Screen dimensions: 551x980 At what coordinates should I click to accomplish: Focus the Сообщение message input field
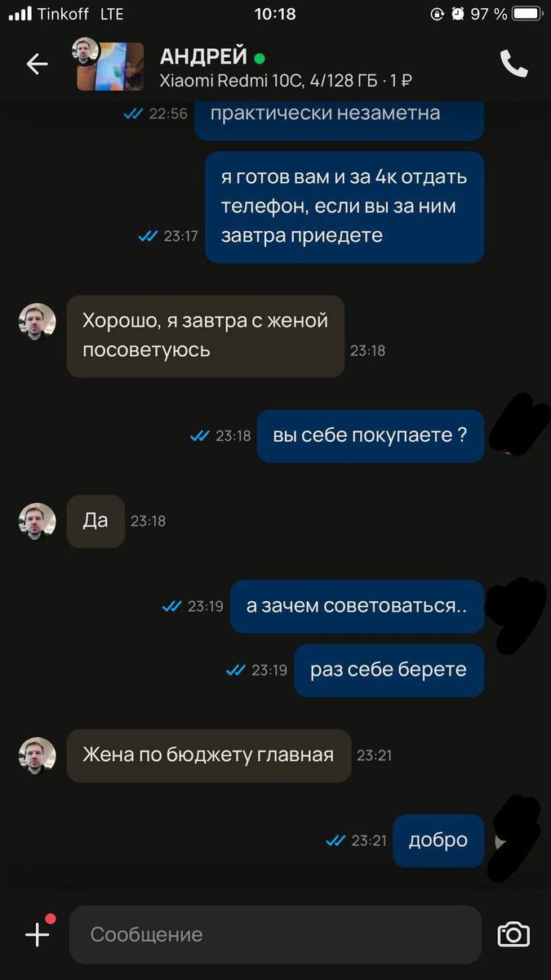tap(275, 934)
